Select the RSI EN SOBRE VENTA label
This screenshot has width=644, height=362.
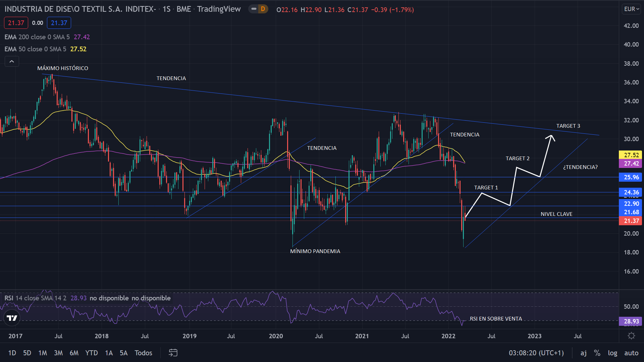pyautogui.click(x=496, y=318)
